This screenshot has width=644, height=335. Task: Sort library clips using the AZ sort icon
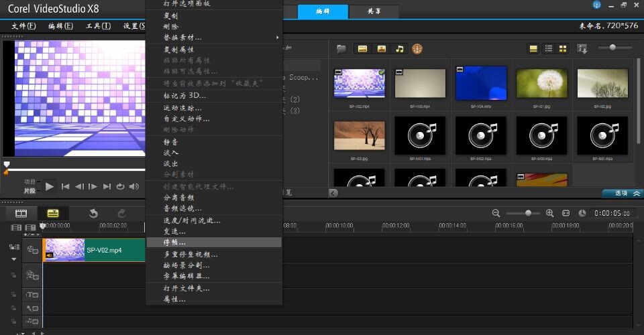tap(582, 49)
